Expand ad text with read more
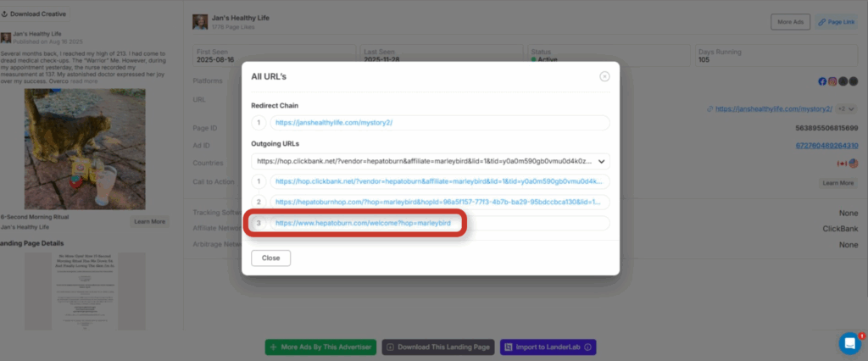868x361 pixels. 84,81
